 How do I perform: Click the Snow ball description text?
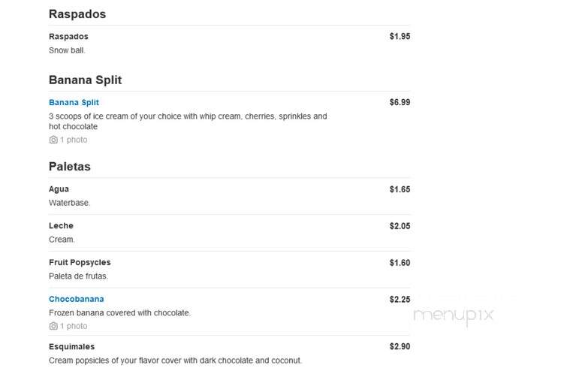67,50
